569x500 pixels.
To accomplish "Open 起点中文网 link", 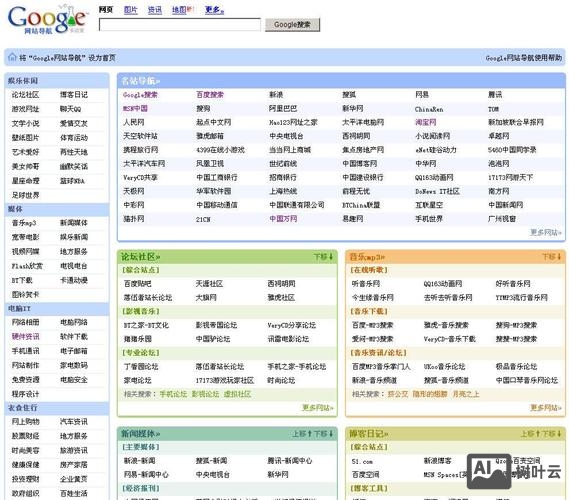I will 214,122.
